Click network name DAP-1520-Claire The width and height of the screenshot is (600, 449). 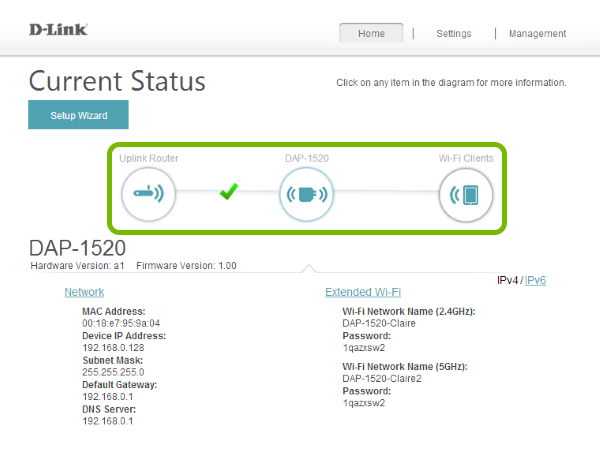pos(379,323)
